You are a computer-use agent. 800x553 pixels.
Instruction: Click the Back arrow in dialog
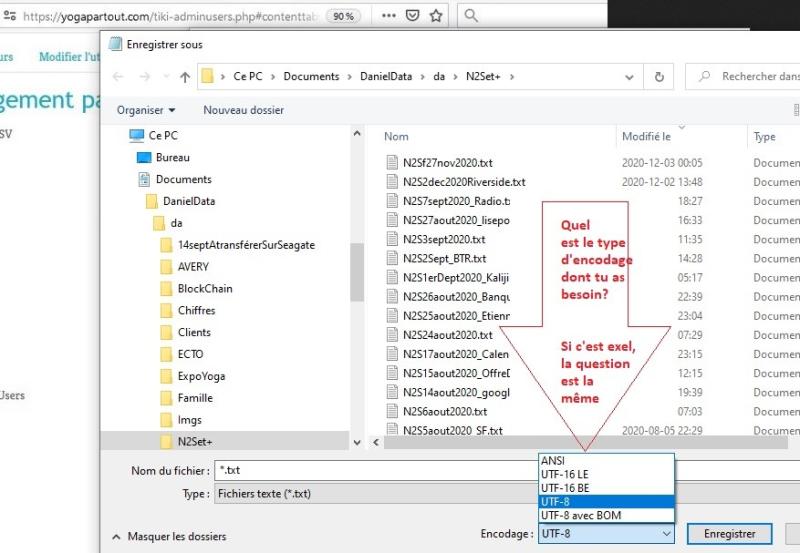[x=119, y=77]
